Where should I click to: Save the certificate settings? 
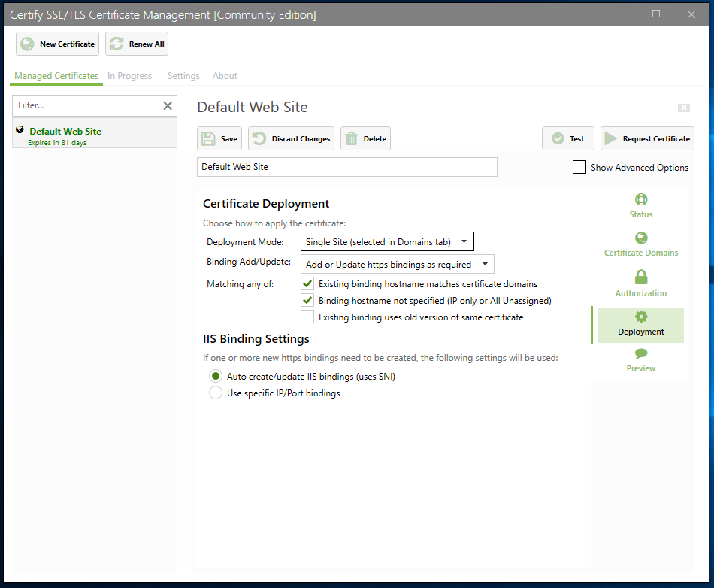coord(219,138)
